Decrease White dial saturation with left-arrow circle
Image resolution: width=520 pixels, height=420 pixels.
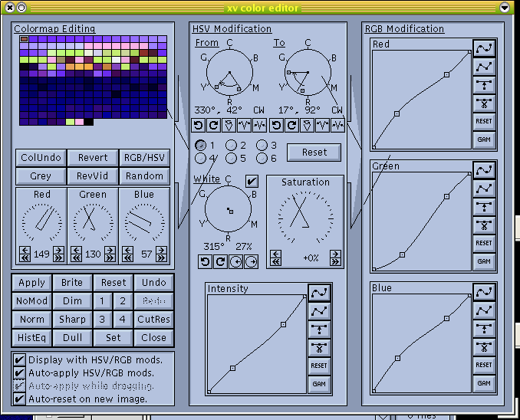pos(235,261)
